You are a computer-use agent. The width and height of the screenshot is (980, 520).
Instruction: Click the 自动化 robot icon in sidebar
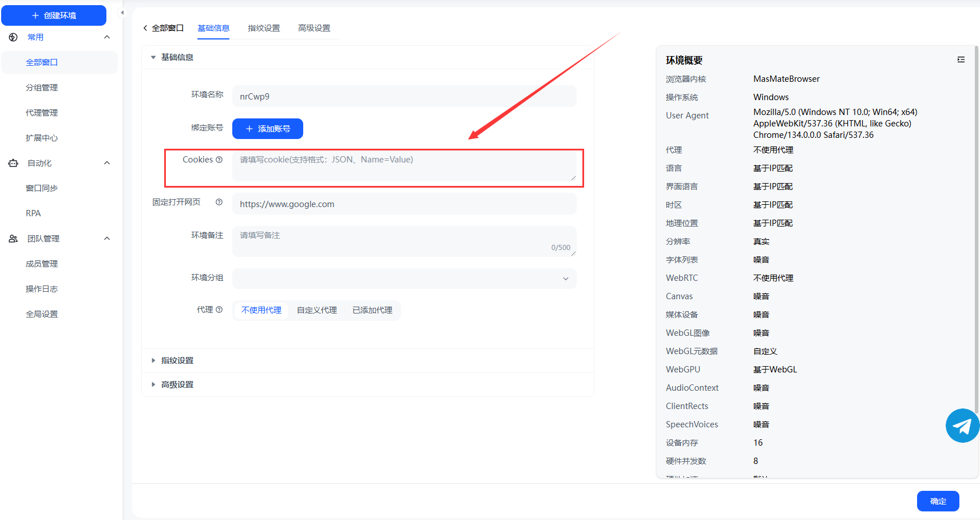[13, 163]
